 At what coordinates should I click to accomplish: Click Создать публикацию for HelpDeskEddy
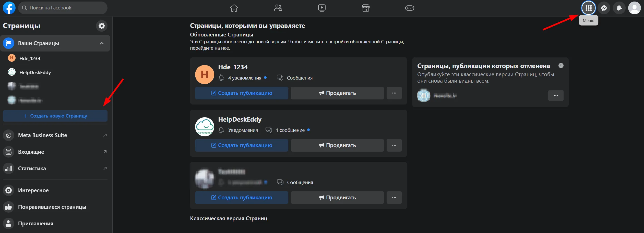pos(242,145)
